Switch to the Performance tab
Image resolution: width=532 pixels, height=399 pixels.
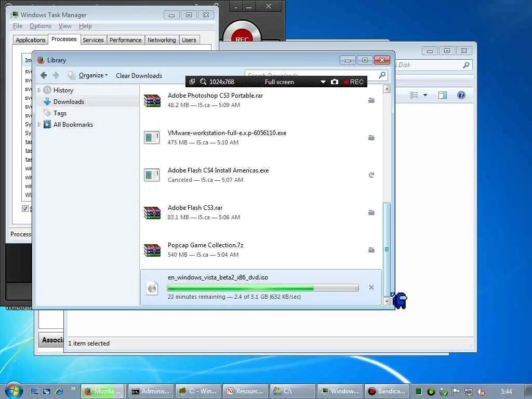click(126, 39)
